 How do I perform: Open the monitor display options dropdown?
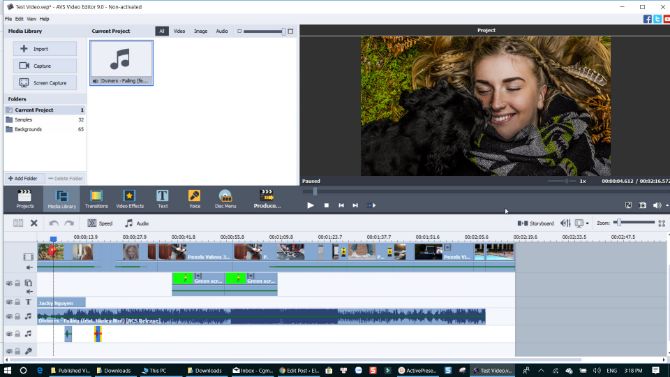pyautogui.click(x=582, y=223)
